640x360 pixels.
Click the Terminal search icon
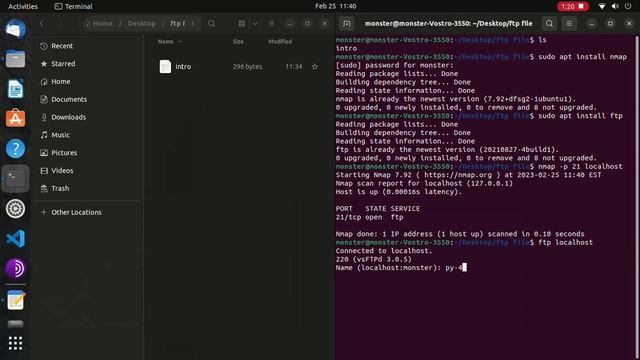pos(549,24)
